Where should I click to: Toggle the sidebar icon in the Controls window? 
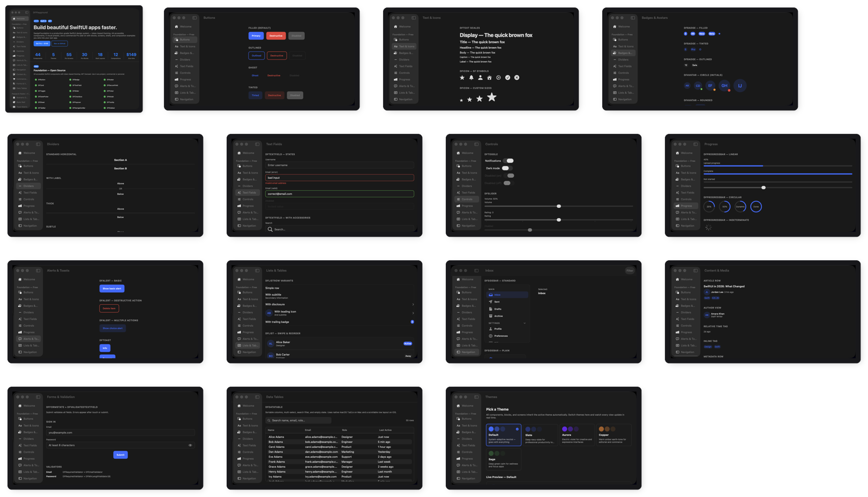[x=476, y=144]
